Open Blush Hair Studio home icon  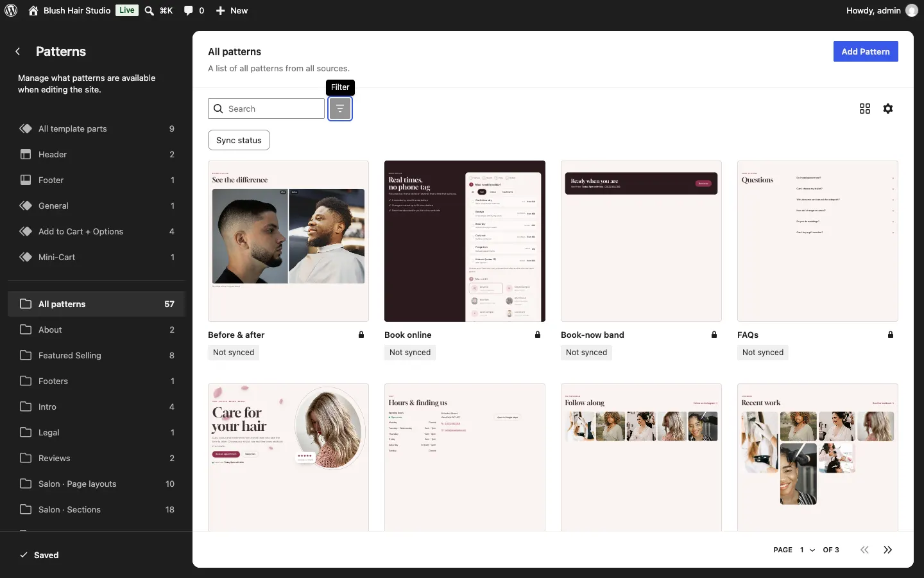coord(33,10)
